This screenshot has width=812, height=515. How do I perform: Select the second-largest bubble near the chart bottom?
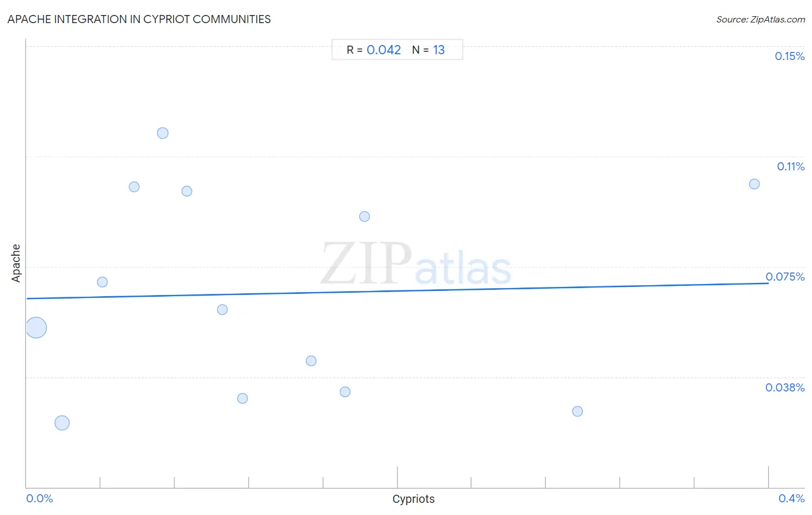(x=62, y=423)
